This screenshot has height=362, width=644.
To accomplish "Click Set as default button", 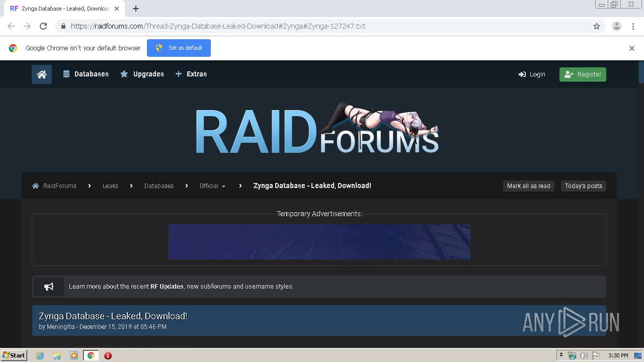I will click(x=179, y=48).
